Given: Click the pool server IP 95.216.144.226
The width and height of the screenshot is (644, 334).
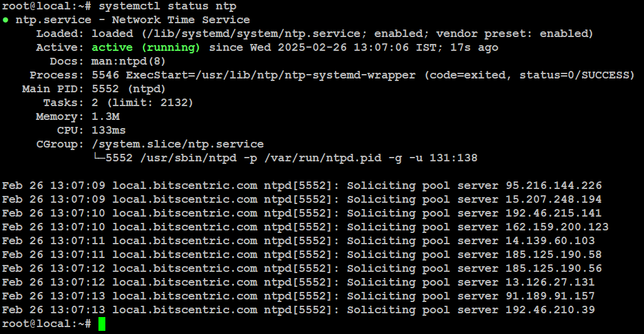Looking at the screenshot, I should pyautogui.click(x=554, y=185).
